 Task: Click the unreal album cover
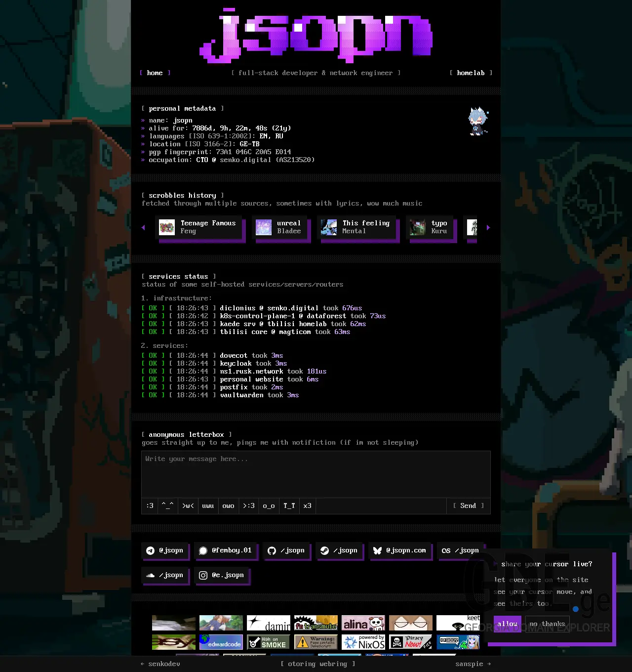click(264, 227)
